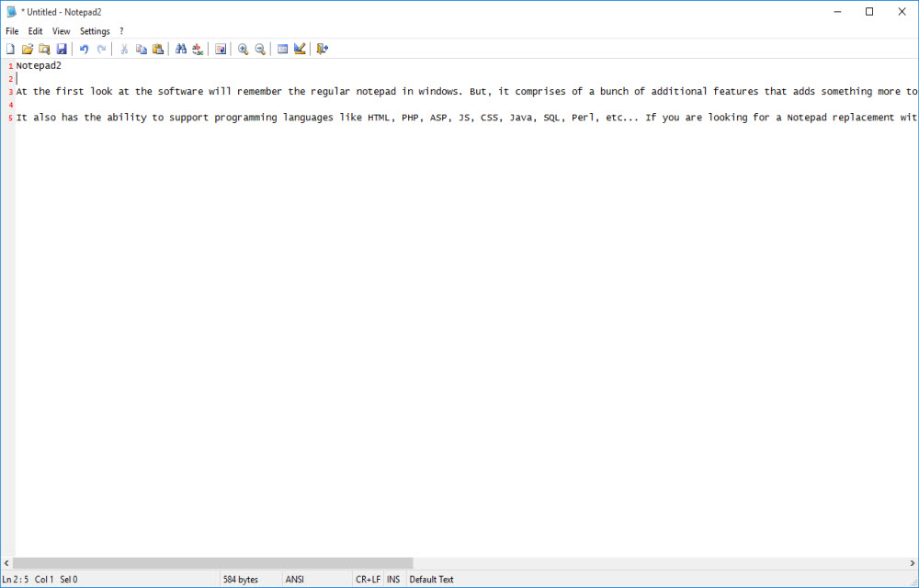
Task: Click the Copy icon in toolbar
Action: [x=142, y=50]
